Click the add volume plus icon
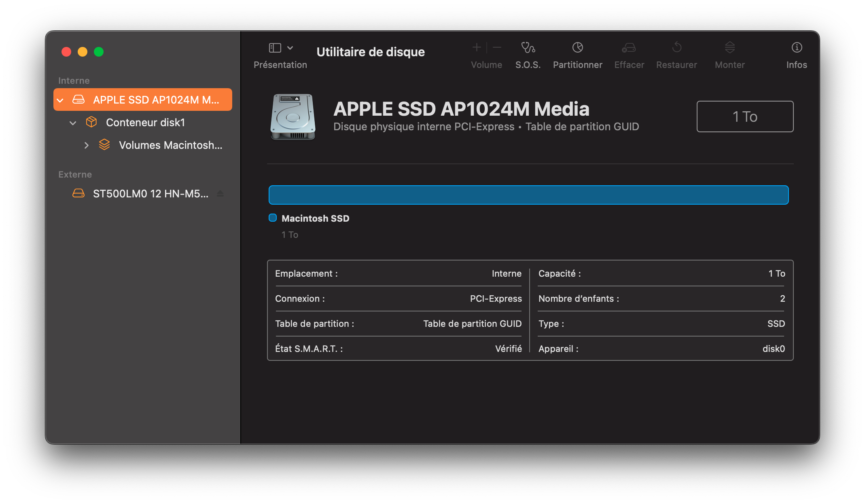The width and height of the screenshot is (865, 504). [x=477, y=48]
